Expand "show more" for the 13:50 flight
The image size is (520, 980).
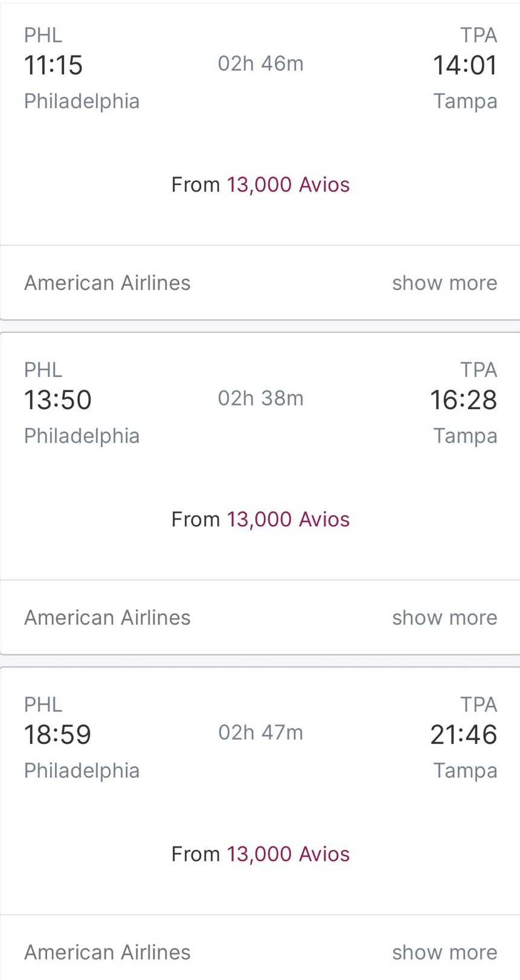(x=444, y=617)
